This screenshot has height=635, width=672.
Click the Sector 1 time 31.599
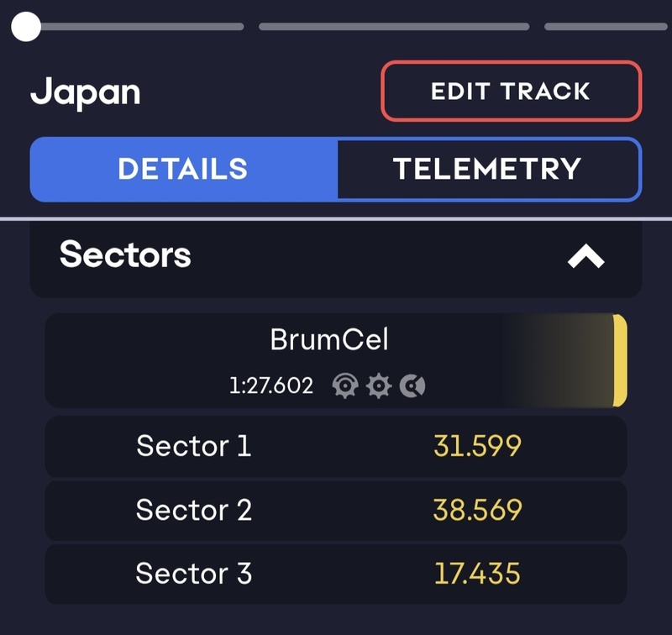click(477, 445)
